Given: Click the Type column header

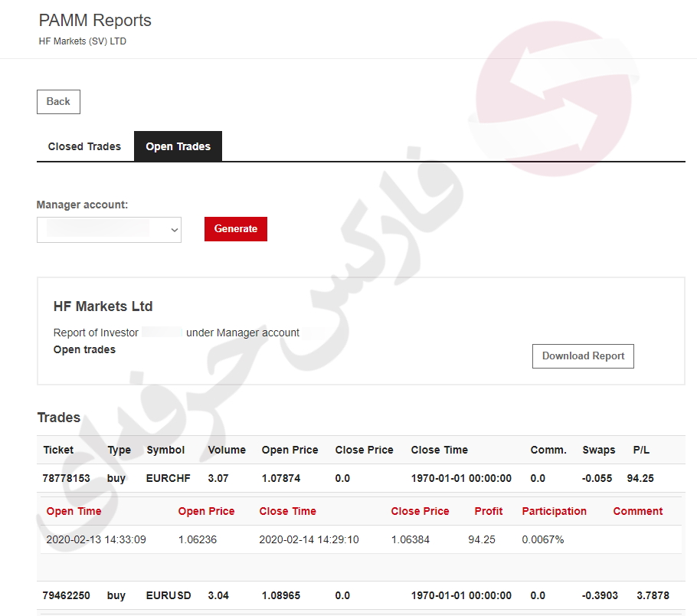Looking at the screenshot, I should (119, 450).
